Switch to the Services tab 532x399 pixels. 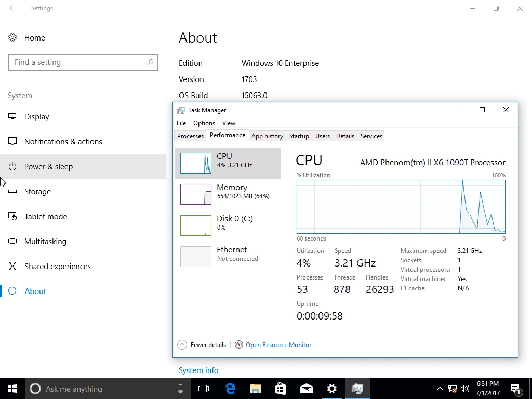[x=371, y=136]
